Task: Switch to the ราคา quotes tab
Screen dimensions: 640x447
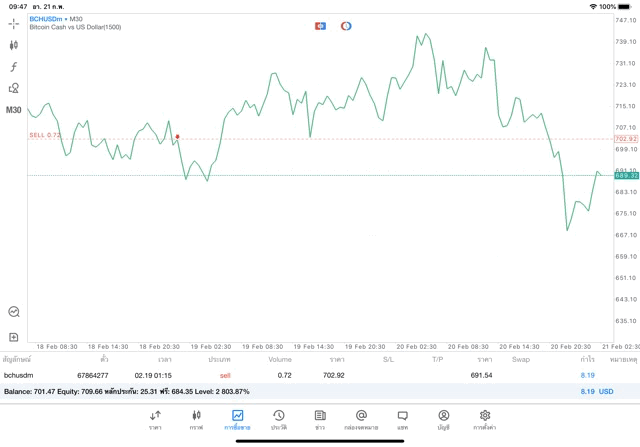Action: [155, 419]
